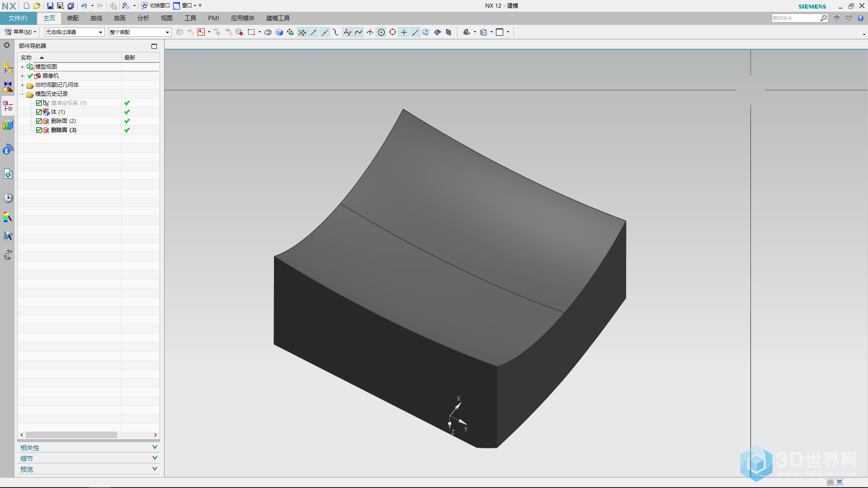Screen dimensions: 868x488
Task: Click the New file icon
Action: pos(26,6)
